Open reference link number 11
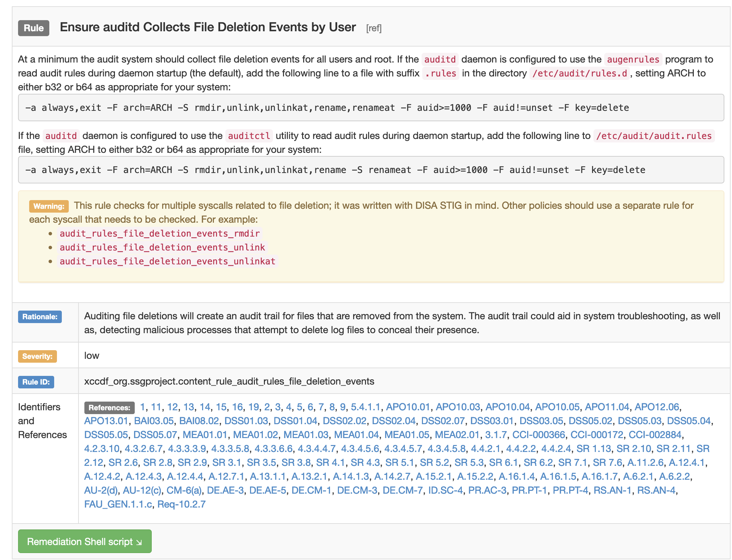732x560 pixels. pos(156,407)
